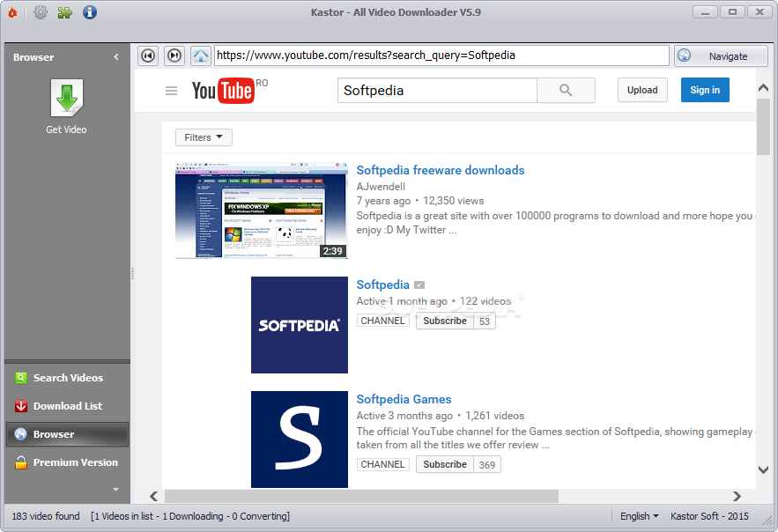Open the English language dropdown

pos(639,516)
